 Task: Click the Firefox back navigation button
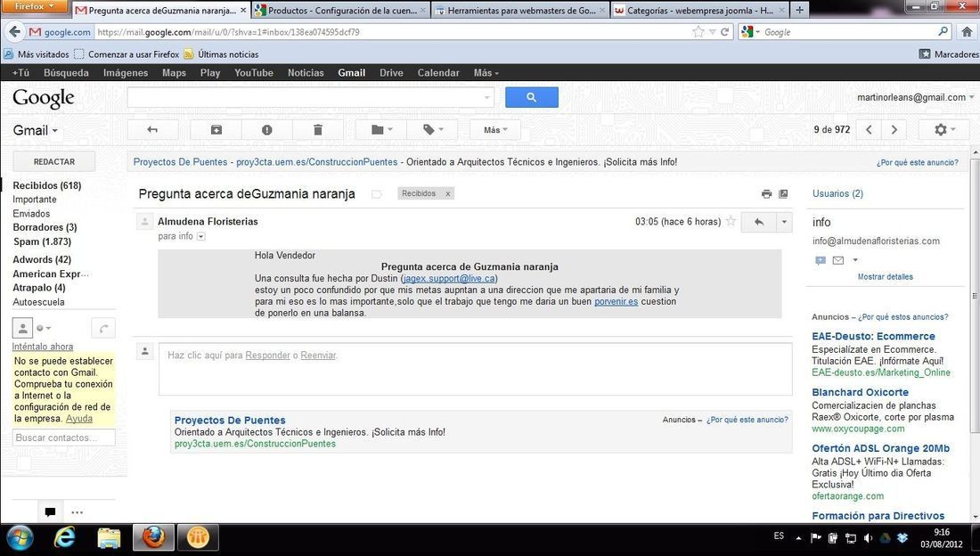click(14, 32)
